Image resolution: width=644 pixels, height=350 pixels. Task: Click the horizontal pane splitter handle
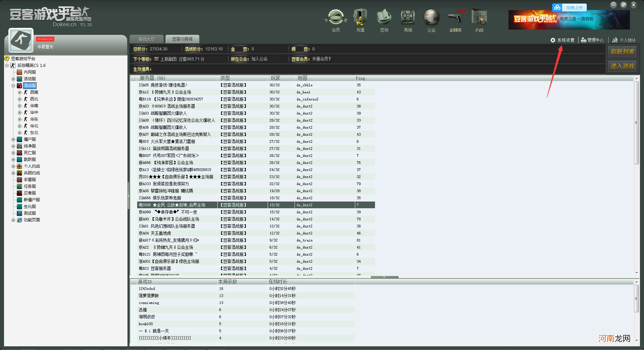pyautogui.click(x=384, y=277)
